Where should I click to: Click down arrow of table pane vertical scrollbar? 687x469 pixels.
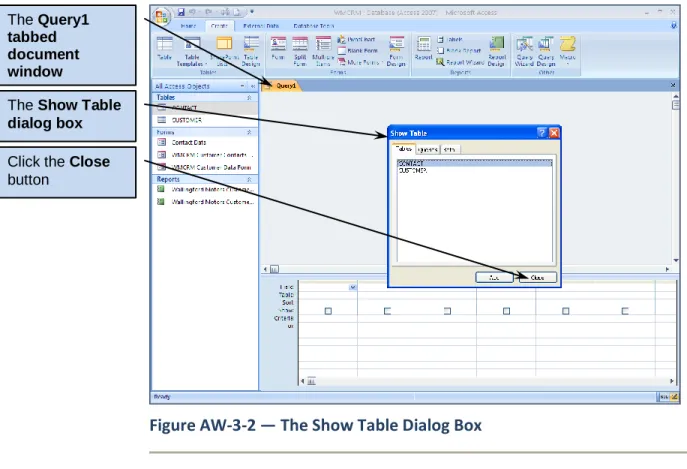tap(676, 261)
